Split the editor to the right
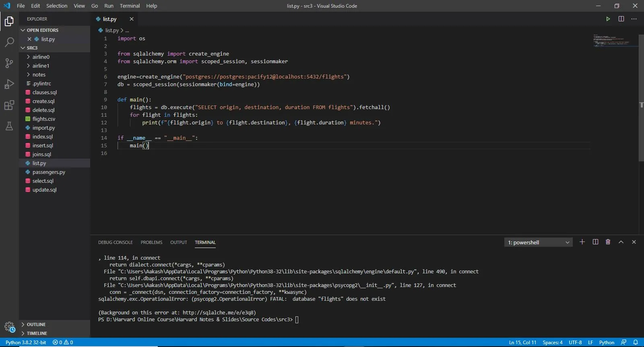 (x=621, y=19)
